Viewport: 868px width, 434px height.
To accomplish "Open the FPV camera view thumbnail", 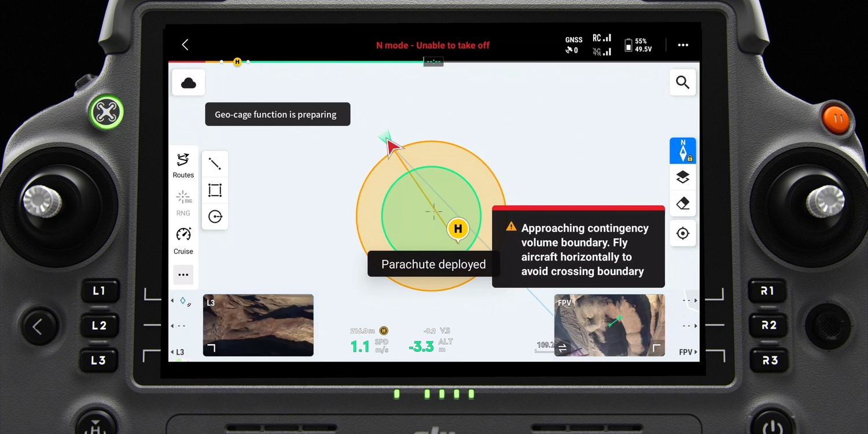I will (x=609, y=325).
